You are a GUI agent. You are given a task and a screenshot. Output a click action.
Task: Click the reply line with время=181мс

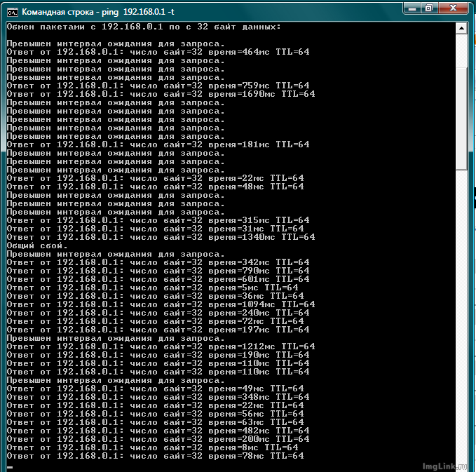[x=158, y=144]
